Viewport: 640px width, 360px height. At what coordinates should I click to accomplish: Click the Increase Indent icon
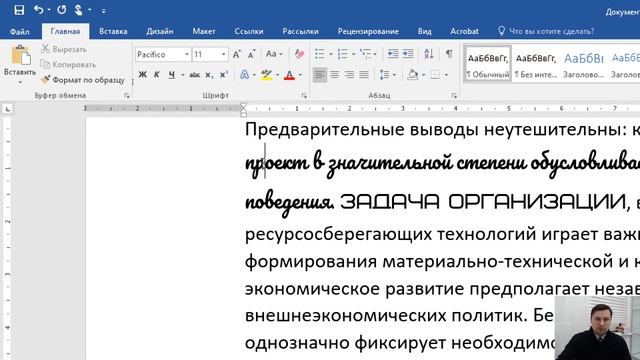[408, 54]
